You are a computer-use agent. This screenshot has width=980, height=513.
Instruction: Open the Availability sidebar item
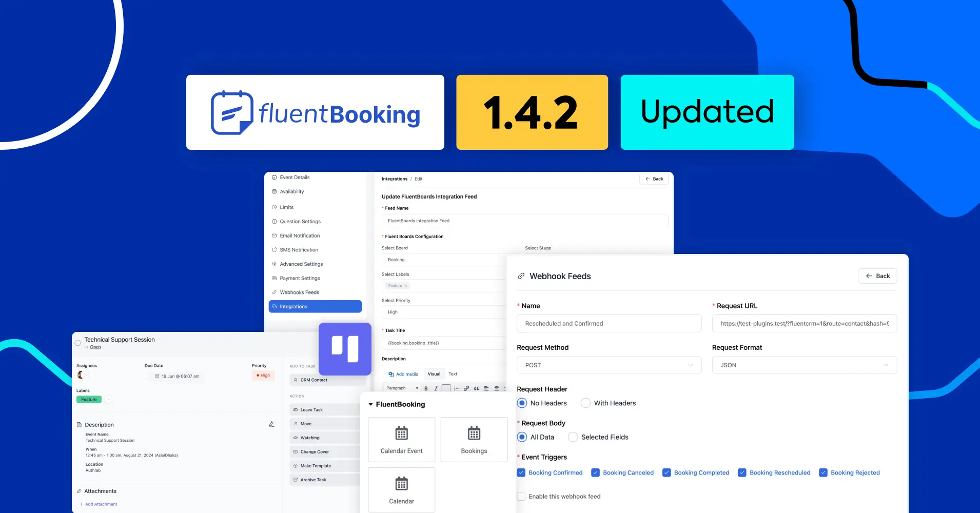(288, 192)
